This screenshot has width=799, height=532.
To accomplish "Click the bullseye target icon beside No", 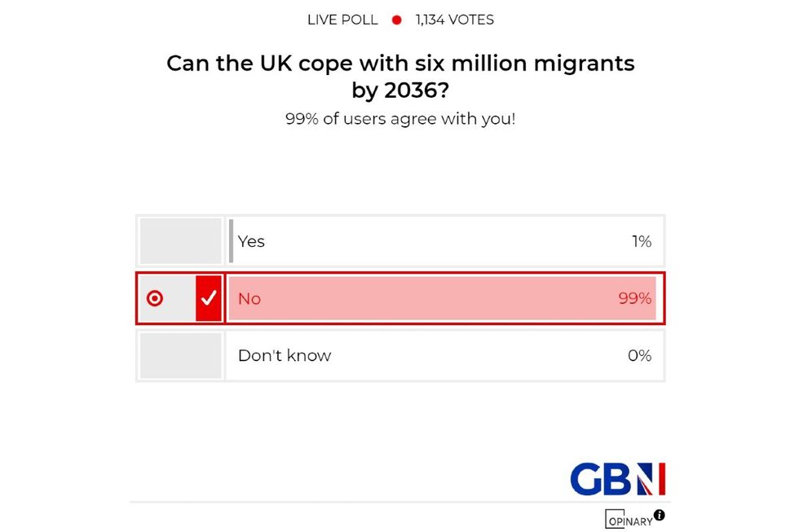I will click(155, 298).
